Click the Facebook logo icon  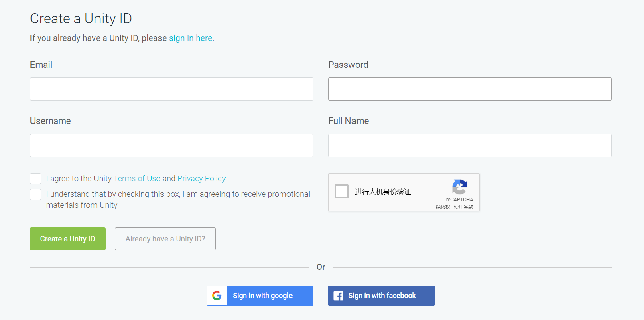point(338,296)
